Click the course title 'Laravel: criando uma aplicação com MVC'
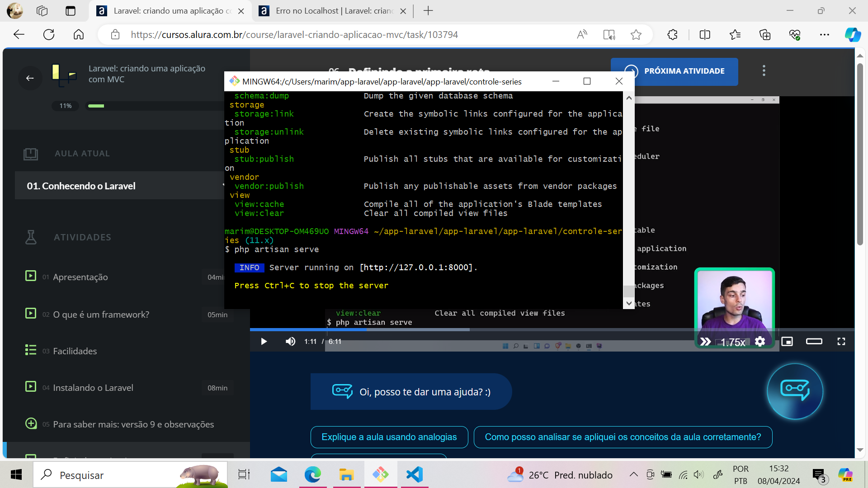Viewport: 868px width, 488px height. click(147, 74)
